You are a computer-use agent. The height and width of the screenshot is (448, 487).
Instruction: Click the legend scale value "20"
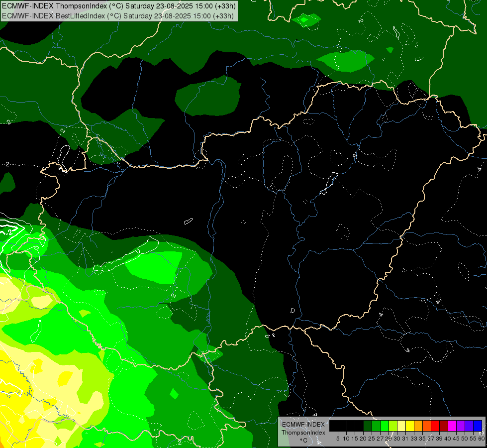pyautogui.click(x=363, y=439)
